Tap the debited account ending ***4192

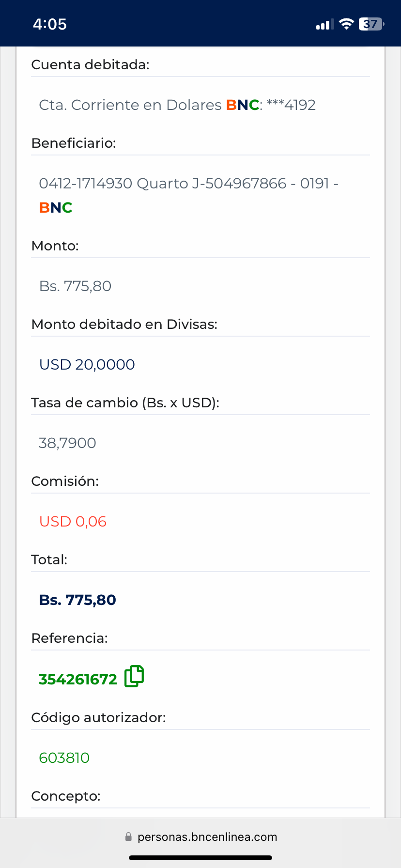click(291, 105)
